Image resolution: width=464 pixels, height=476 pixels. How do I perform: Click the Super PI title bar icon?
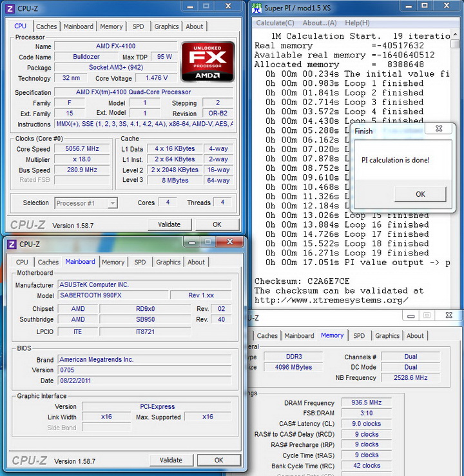click(x=256, y=8)
